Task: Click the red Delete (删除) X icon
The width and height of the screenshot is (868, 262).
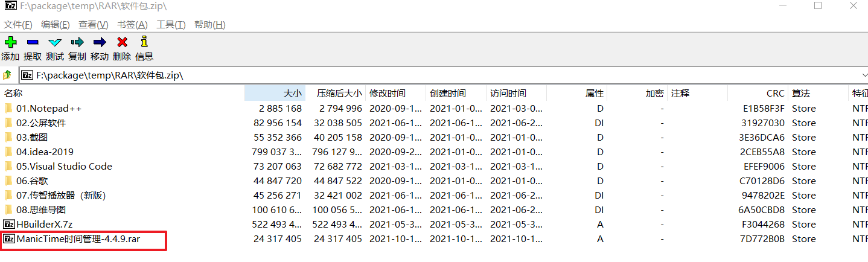Action: (122, 42)
